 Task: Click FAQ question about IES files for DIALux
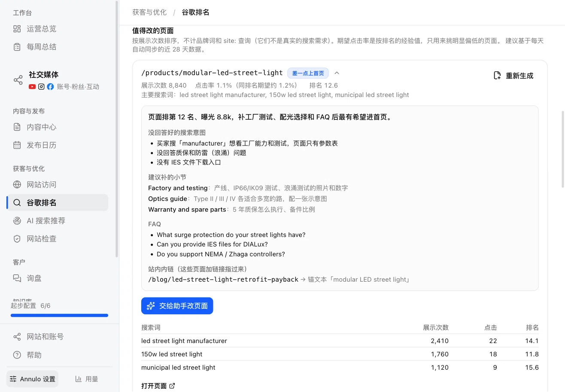click(x=212, y=244)
